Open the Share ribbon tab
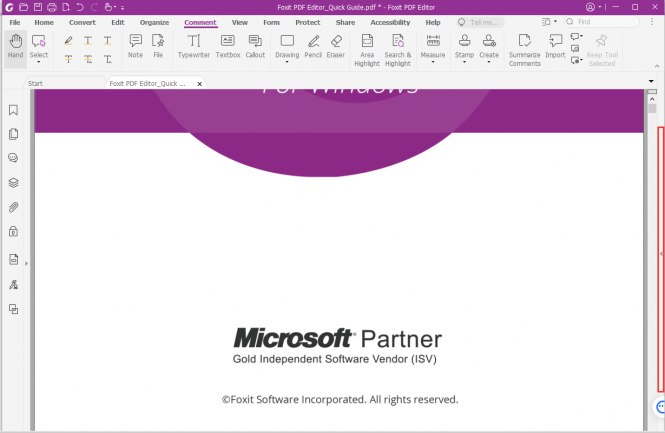Viewport: 665px width, 433px height. (x=345, y=22)
